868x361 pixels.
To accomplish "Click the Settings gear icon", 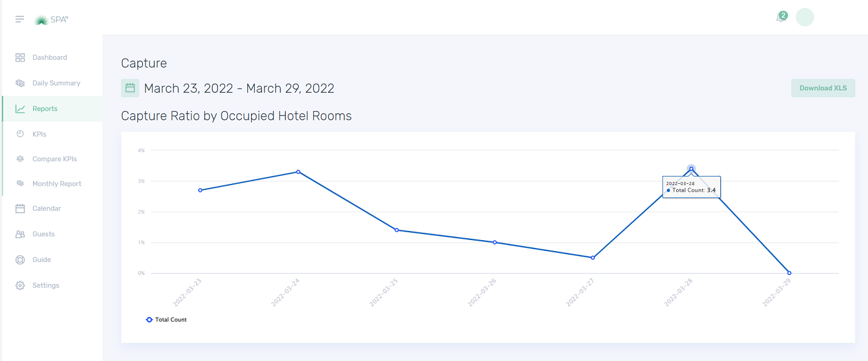I will coord(20,285).
